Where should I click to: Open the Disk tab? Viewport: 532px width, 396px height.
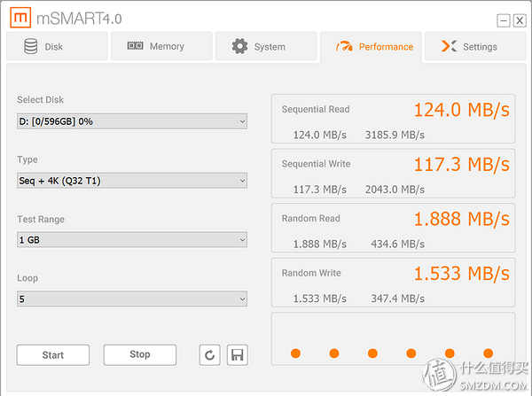(x=57, y=46)
